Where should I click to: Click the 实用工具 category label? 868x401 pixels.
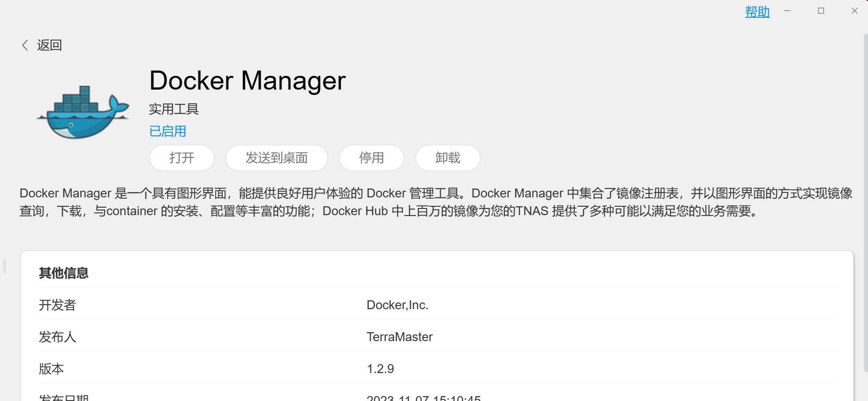point(174,109)
